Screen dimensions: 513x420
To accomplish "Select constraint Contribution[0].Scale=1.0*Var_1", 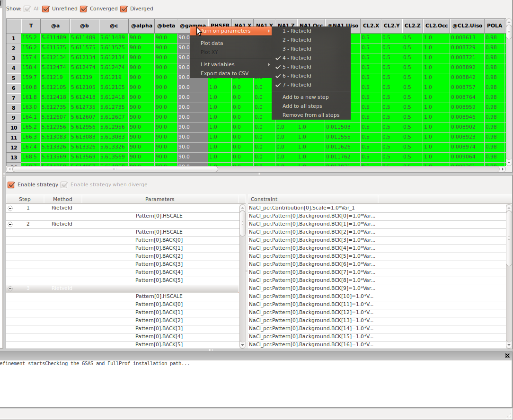I will click(x=301, y=208).
